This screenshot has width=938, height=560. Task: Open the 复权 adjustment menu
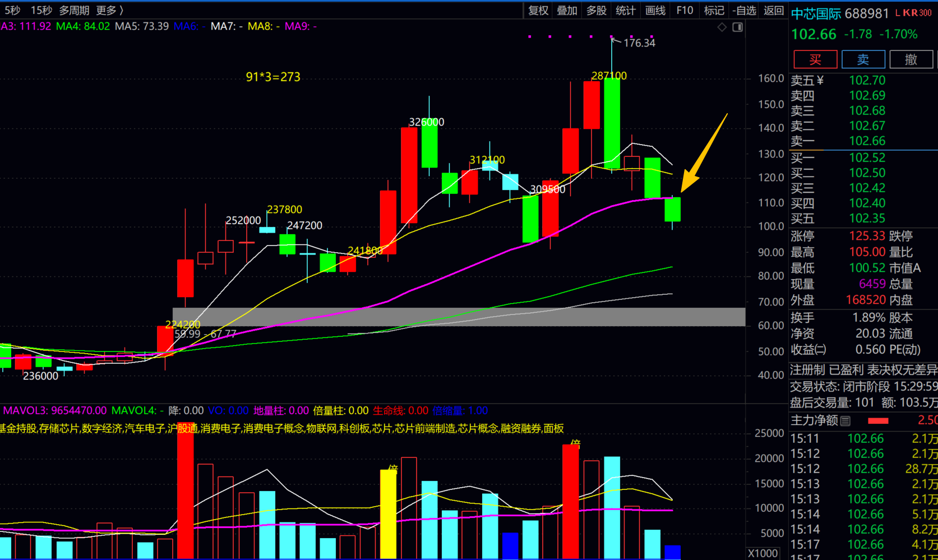point(538,10)
